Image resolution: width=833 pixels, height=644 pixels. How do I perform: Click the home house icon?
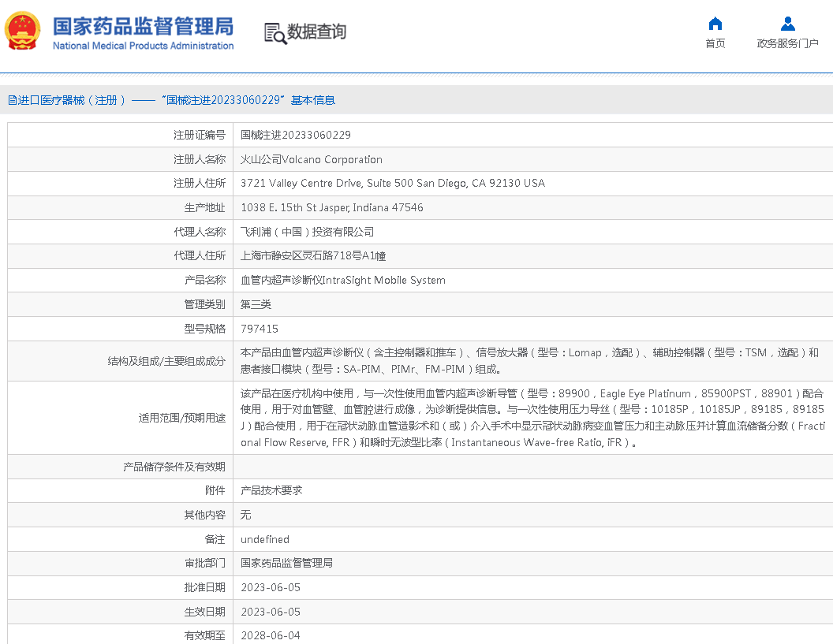click(x=715, y=24)
